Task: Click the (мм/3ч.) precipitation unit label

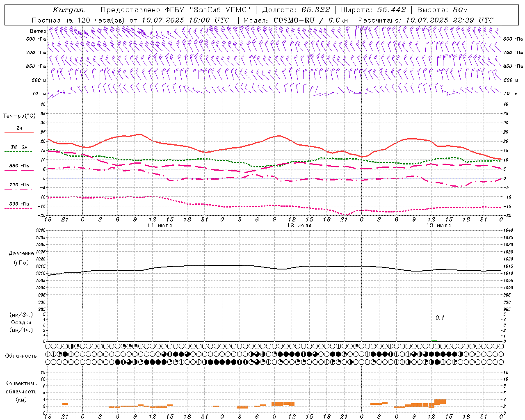Action: click(21, 315)
